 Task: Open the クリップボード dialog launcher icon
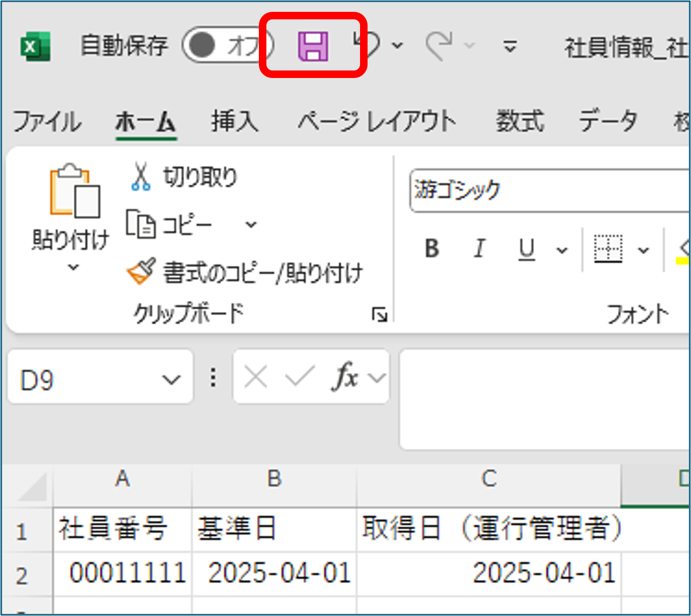click(x=380, y=315)
